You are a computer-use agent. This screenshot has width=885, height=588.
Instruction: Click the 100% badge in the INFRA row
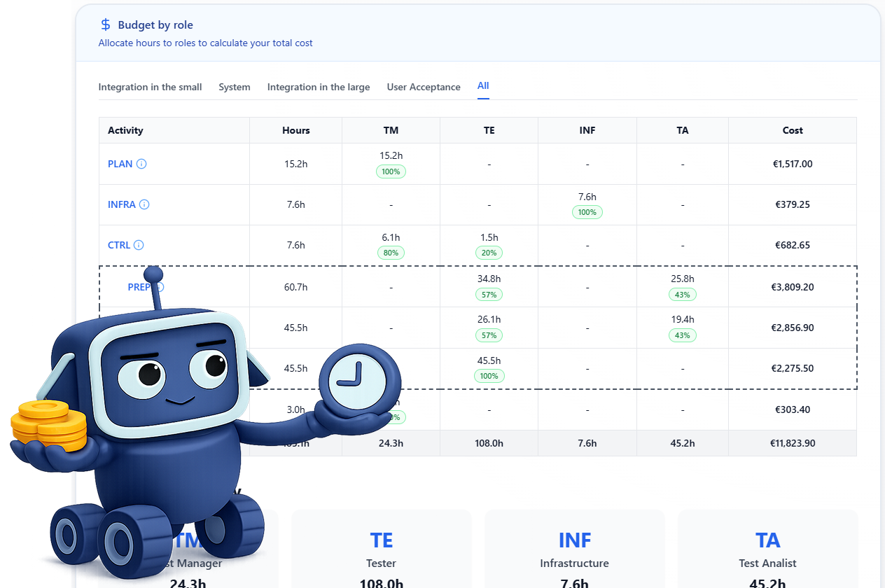tap(587, 212)
